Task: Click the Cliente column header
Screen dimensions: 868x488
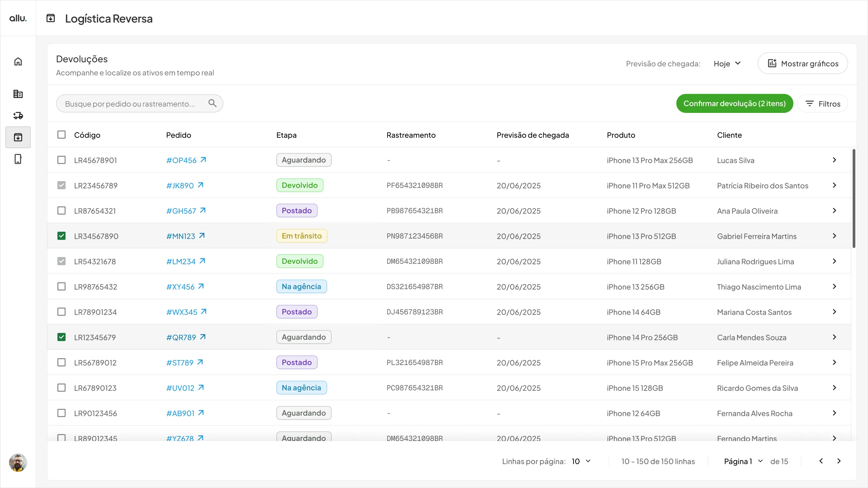Action: [x=729, y=135]
